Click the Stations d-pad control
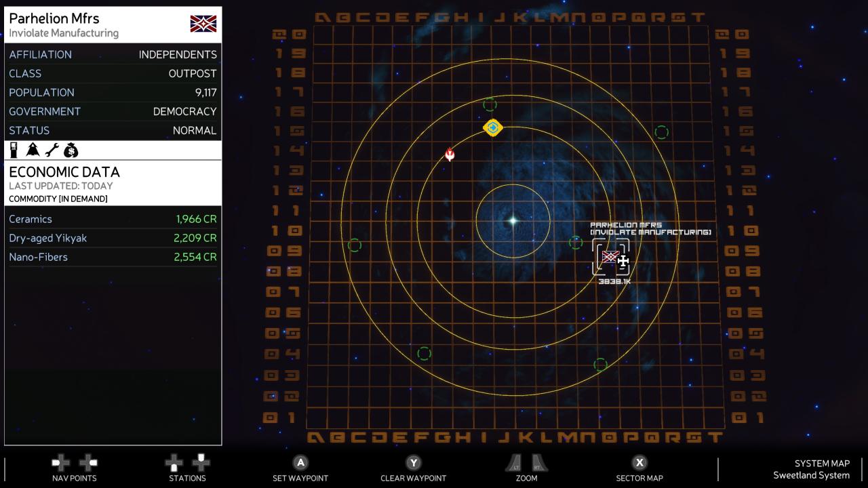868x488 pixels. point(187,463)
